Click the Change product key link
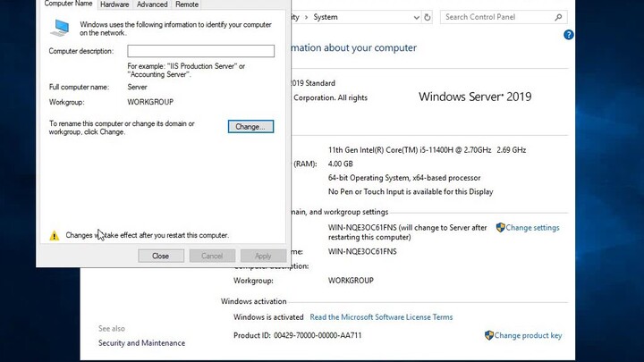 click(528, 336)
